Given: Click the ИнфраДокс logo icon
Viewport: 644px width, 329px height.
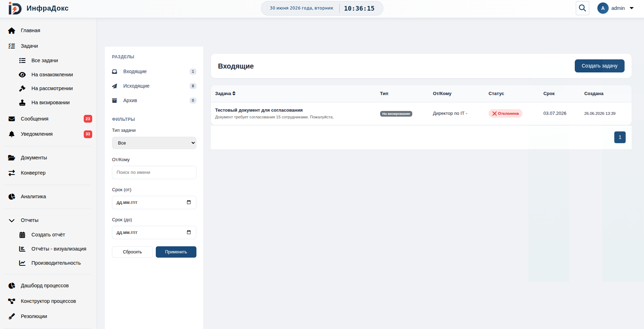Looking at the screenshot, I should 15,8.
